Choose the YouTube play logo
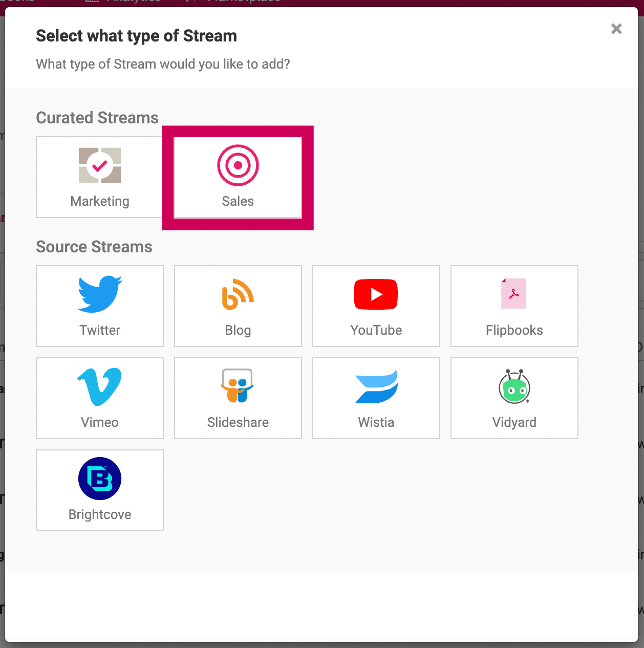This screenshot has width=644, height=648. (376, 294)
